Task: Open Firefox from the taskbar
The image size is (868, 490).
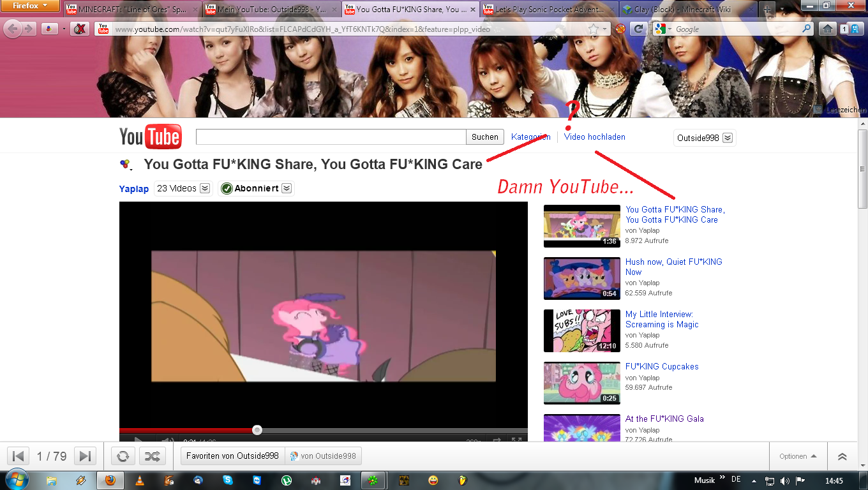Action: (x=110, y=480)
